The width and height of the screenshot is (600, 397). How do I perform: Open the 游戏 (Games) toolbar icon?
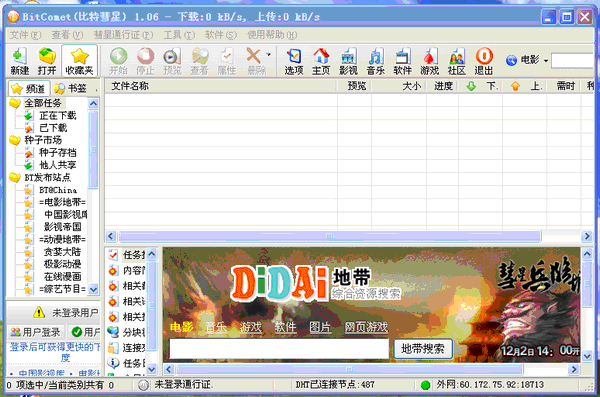point(430,61)
